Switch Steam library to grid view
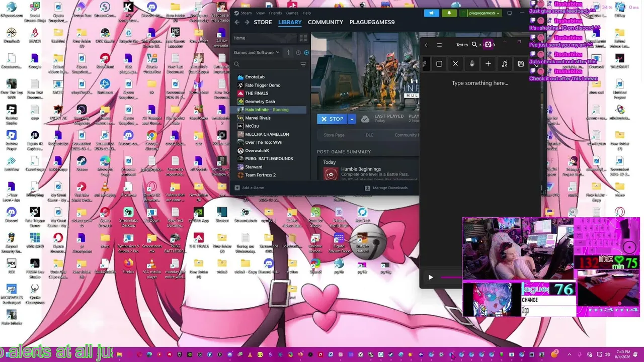The height and width of the screenshot is (362, 644). [x=303, y=38]
